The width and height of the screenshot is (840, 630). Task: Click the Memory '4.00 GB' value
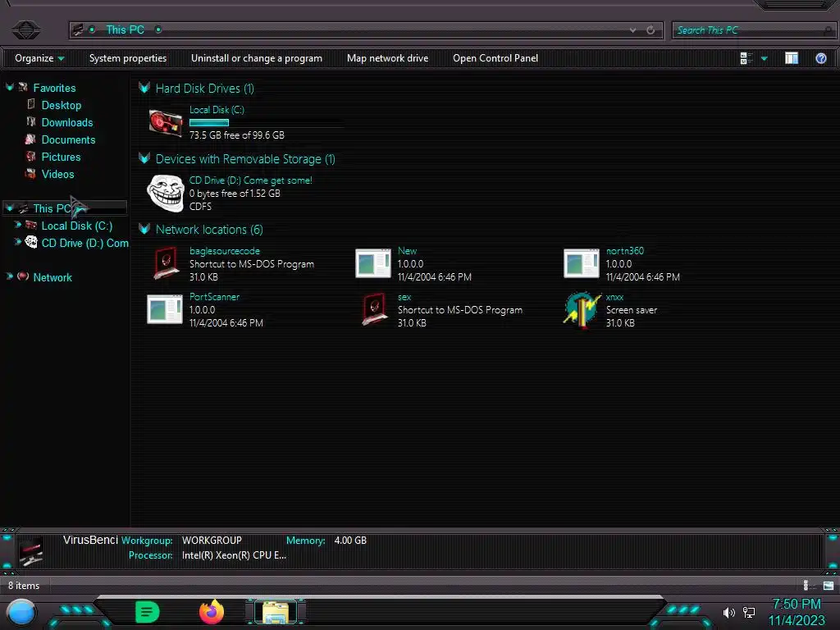[350, 540]
